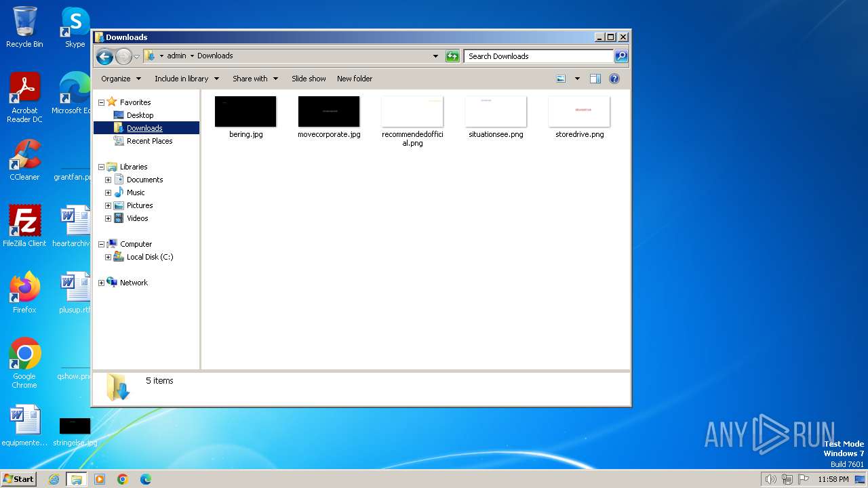868x488 pixels.
Task: Click the volume speaker tray icon
Action: pyautogui.click(x=770, y=479)
